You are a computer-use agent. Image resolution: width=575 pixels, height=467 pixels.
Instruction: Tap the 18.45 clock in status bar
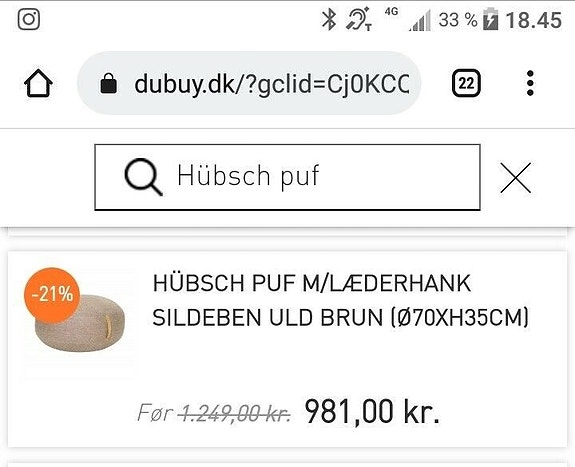coord(534,20)
